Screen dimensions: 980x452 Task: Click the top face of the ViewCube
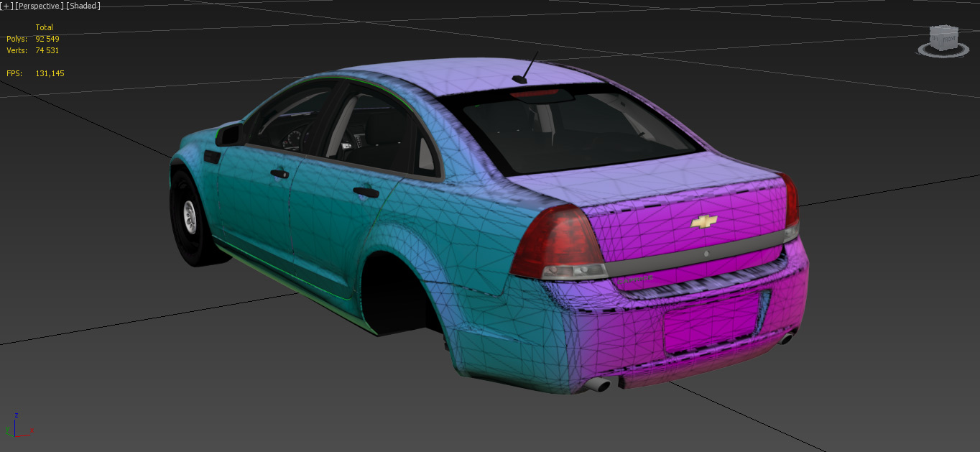943,29
